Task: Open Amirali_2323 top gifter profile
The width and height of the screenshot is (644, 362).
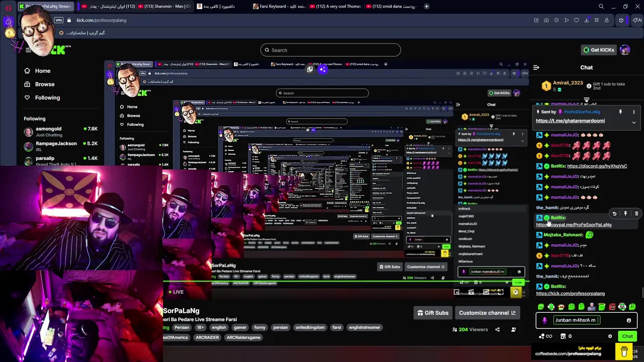Action: click(568, 83)
